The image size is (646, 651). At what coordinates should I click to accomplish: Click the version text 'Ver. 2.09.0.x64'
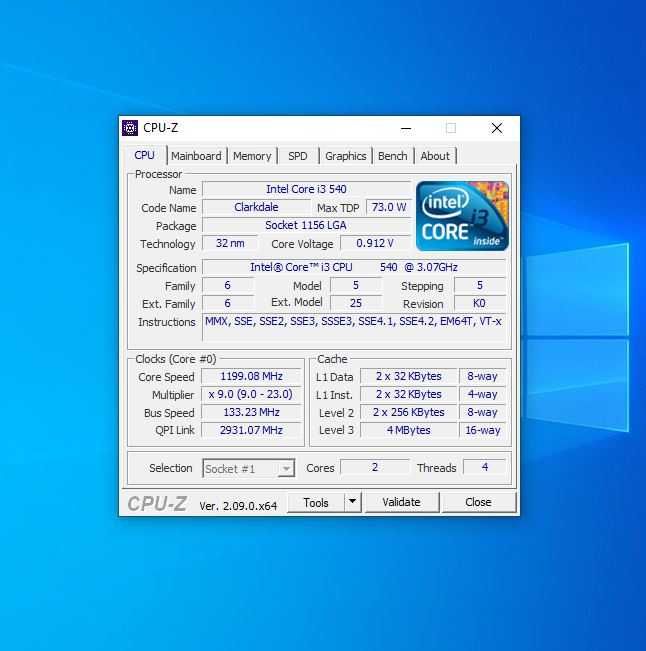click(238, 506)
